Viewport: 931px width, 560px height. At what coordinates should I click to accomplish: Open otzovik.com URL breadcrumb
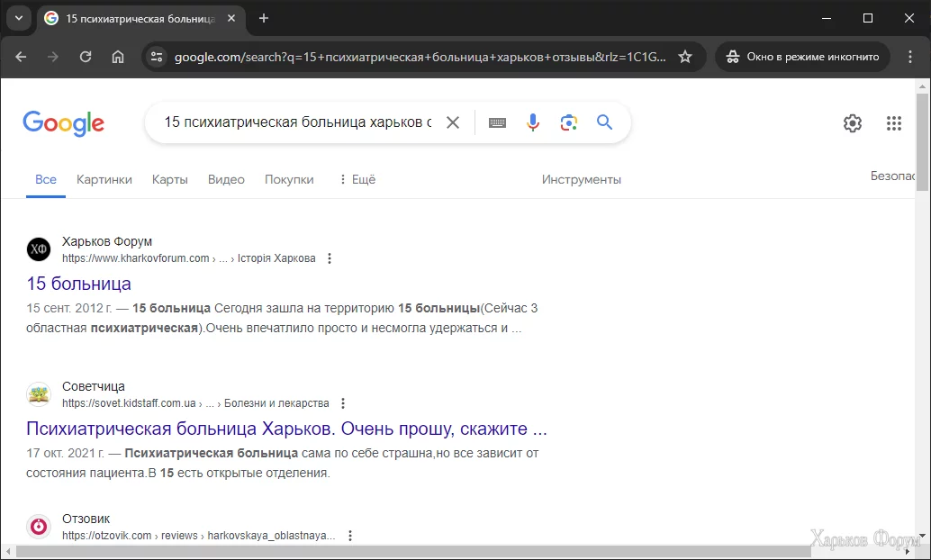pos(198,536)
